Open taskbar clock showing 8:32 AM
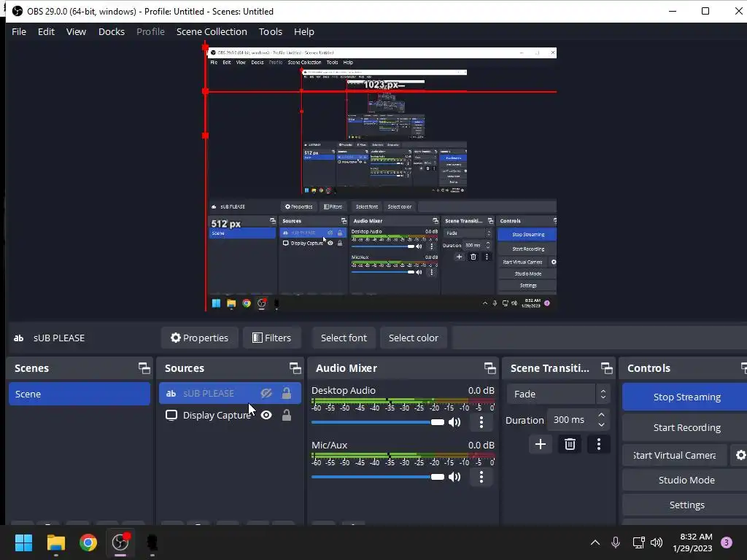The height and width of the screenshot is (560, 747). pyautogui.click(x=692, y=542)
